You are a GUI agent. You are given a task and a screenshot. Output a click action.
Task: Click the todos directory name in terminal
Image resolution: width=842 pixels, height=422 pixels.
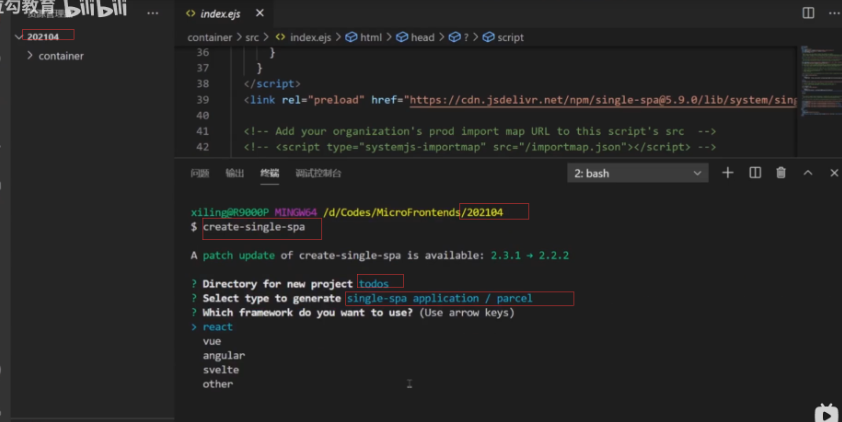tap(374, 283)
